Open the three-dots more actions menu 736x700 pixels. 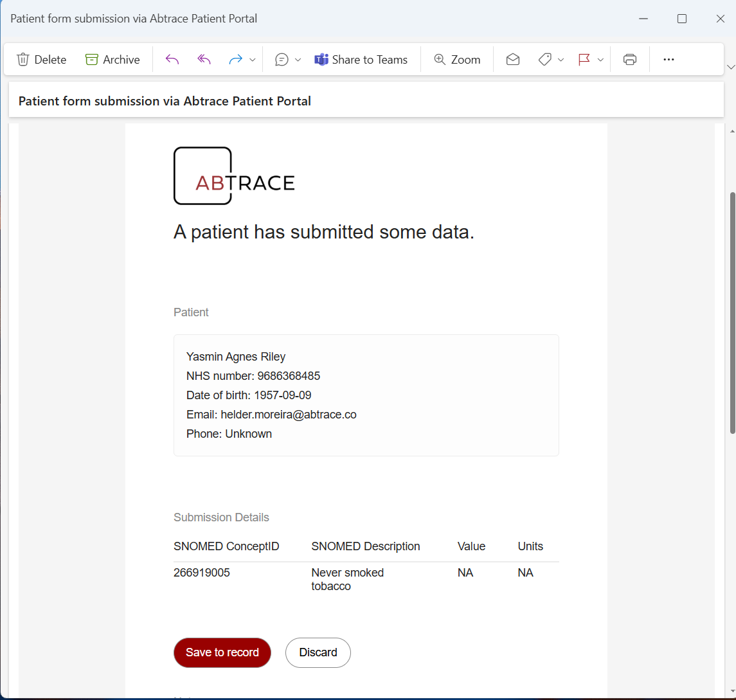click(x=669, y=60)
